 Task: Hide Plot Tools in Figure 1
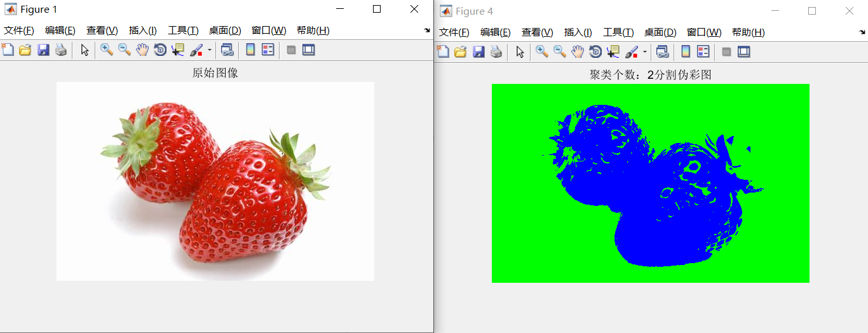click(x=291, y=50)
